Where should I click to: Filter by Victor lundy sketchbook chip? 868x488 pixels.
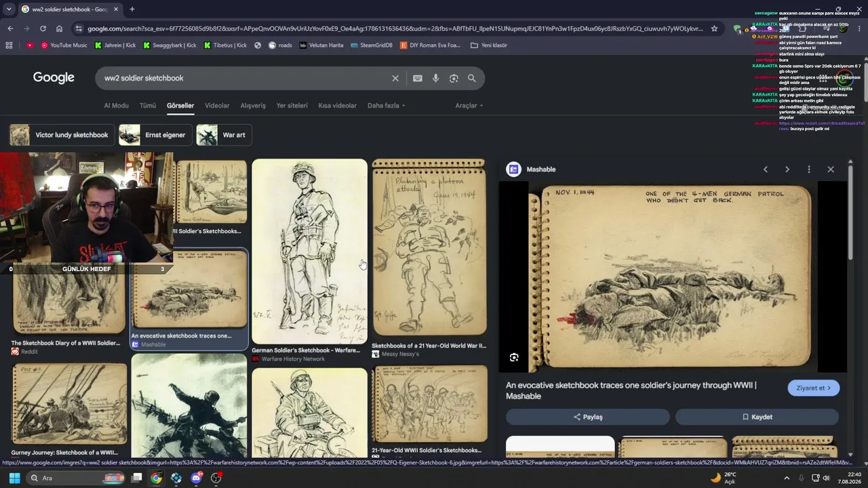click(61, 135)
